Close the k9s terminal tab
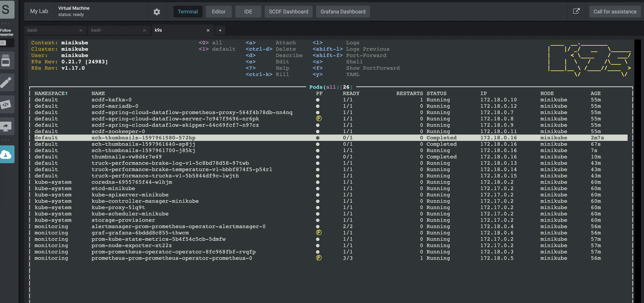Image resolution: width=644 pixels, height=303 pixels. [208, 30]
